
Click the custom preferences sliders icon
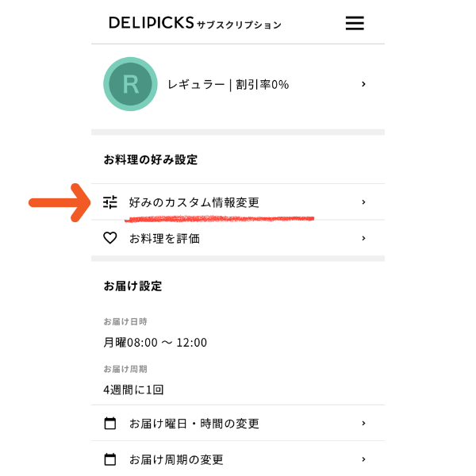pos(110,202)
